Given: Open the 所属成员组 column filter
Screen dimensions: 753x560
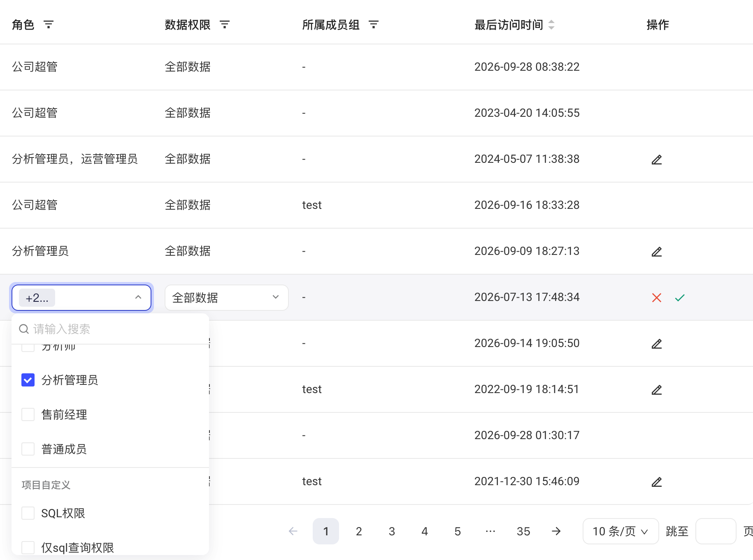Looking at the screenshot, I should coord(374,25).
